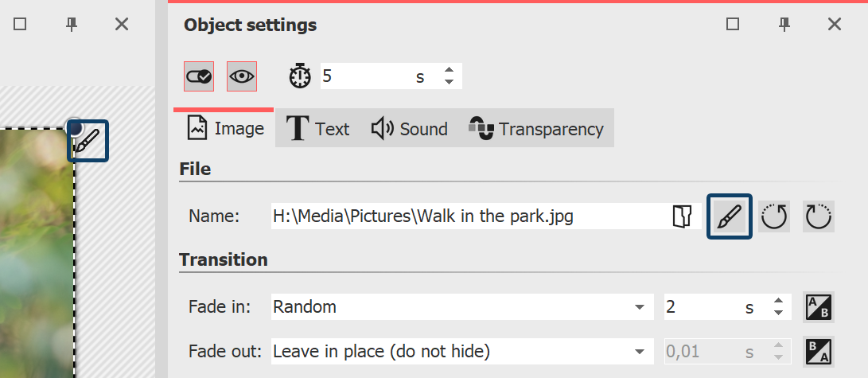Rotate image clockwise
The width and height of the screenshot is (868, 378).
pos(818,216)
